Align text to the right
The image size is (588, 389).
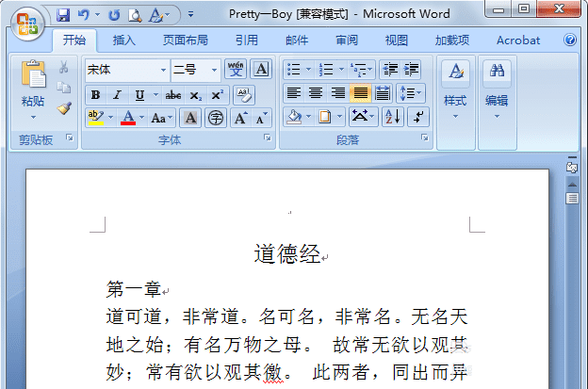(338, 93)
